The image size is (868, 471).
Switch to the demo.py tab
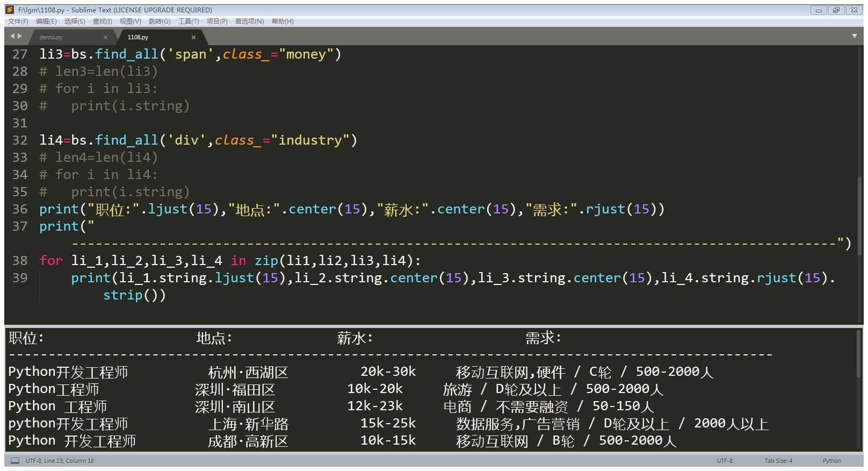pos(52,37)
